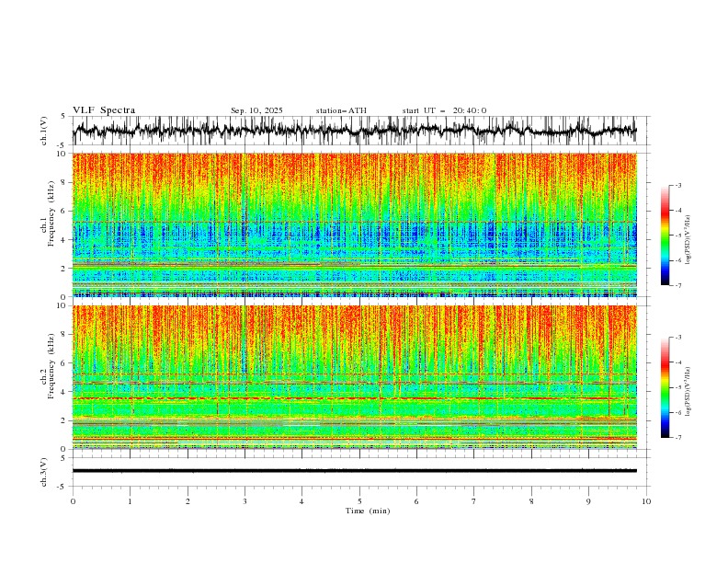Click the log(PSD) label beside ch.2 color bar
This screenshot has height=563, width=728.
click(688, 392)
